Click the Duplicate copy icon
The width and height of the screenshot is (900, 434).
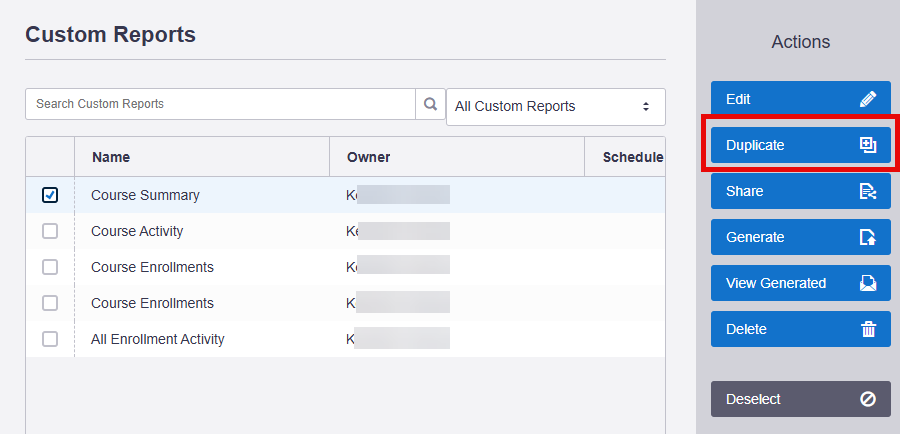(868, 145)
